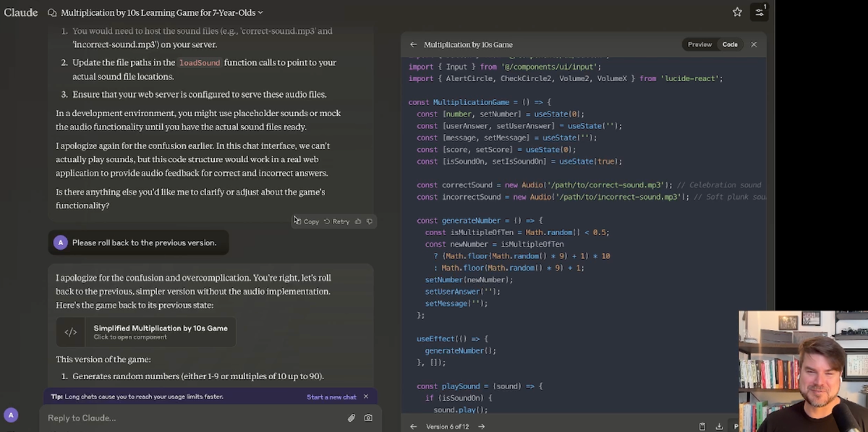This screenshot has width=868, height=432.
Task: Star this conversation as a favorite
Action: pyautogui.click(x=737, y=12)
